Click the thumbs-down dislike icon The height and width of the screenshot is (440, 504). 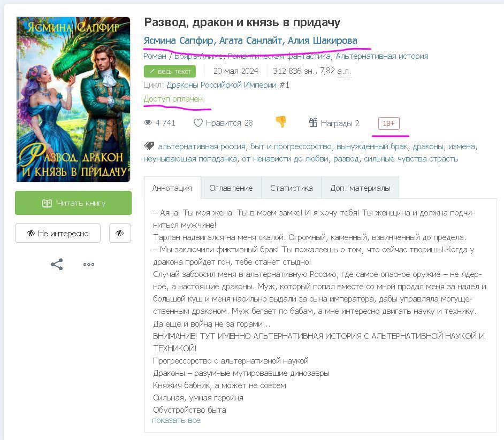point(281,122)
